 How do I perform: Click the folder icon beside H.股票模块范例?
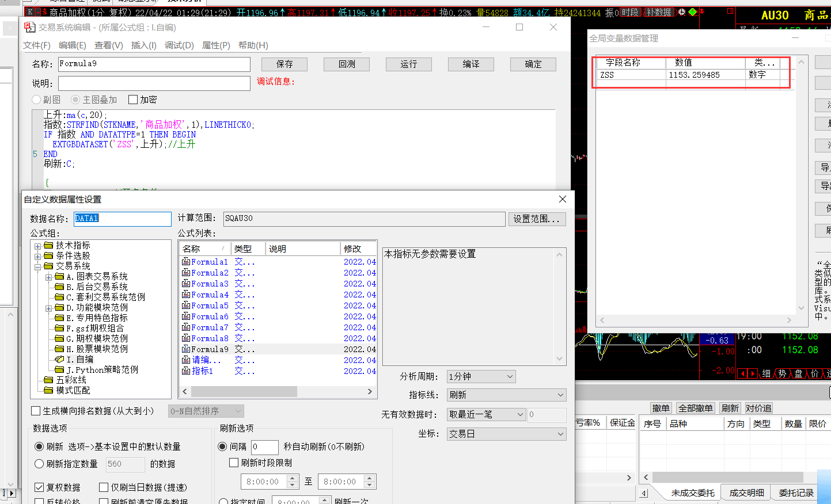(59, 349)
